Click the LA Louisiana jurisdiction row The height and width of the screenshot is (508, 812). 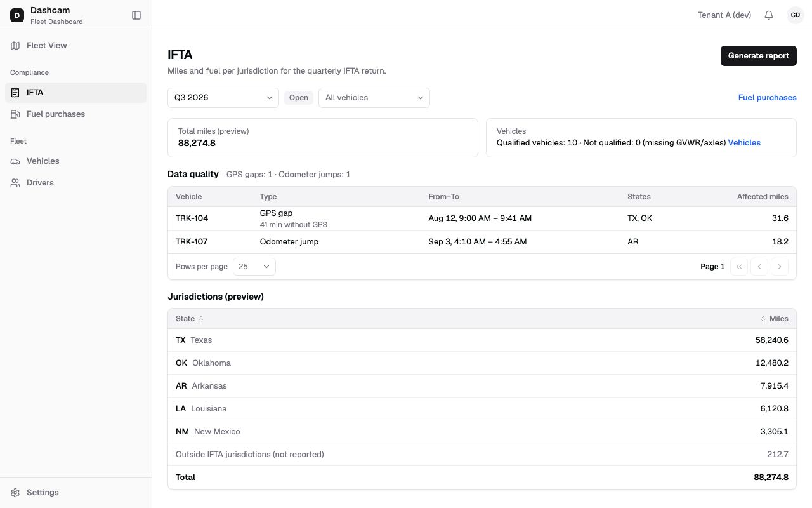(x=482, y=409)
